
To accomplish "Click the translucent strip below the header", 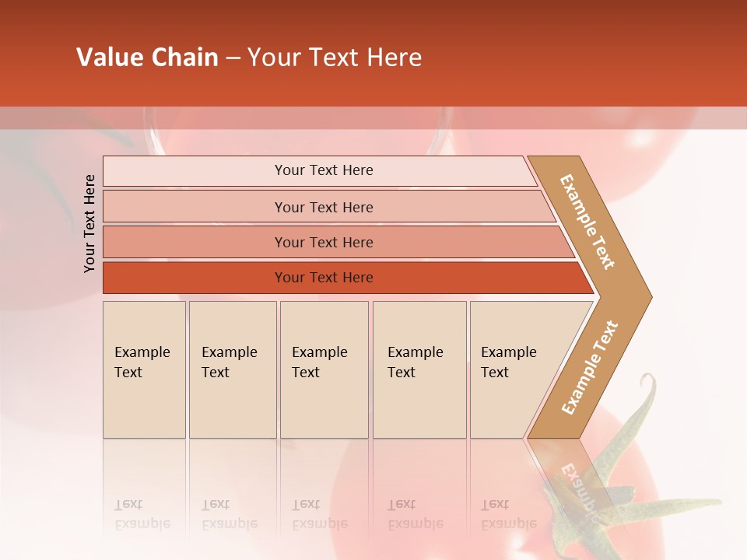I will [373, 117].
